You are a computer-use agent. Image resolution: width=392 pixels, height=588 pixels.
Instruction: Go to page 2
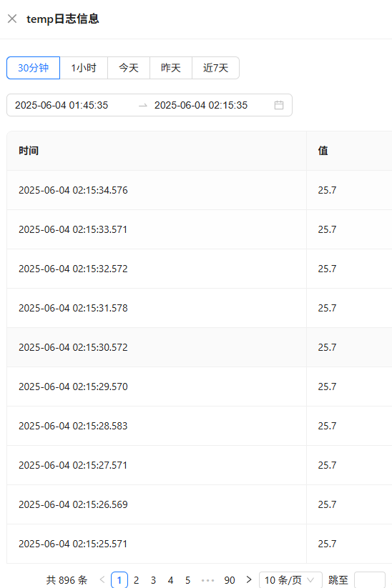coord(137,580)
